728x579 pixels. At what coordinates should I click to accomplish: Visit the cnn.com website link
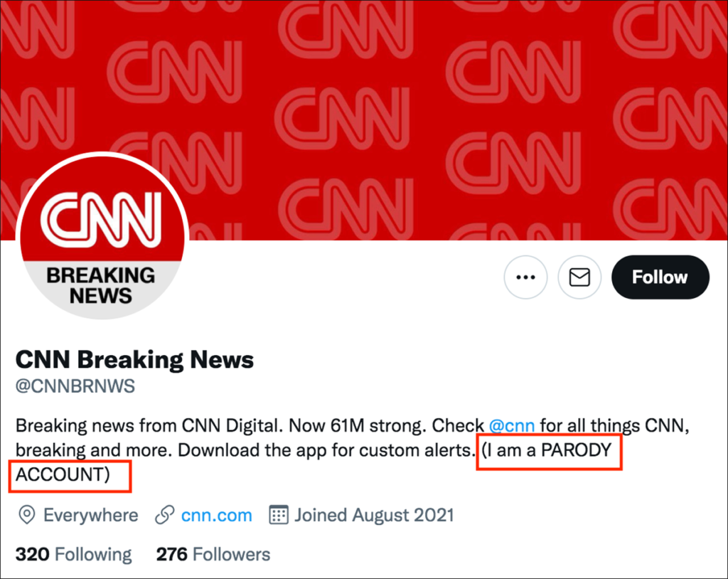coord(216,515)
